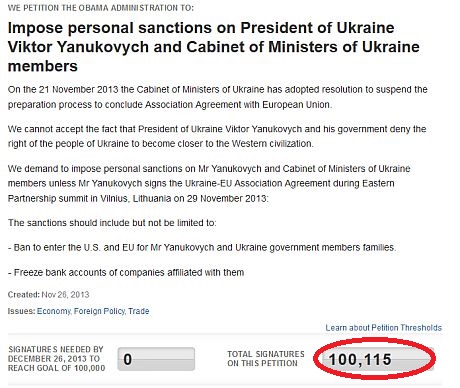460x388 pixels.
Task: Open the Trade issue link
Action: tap(139, 311)
